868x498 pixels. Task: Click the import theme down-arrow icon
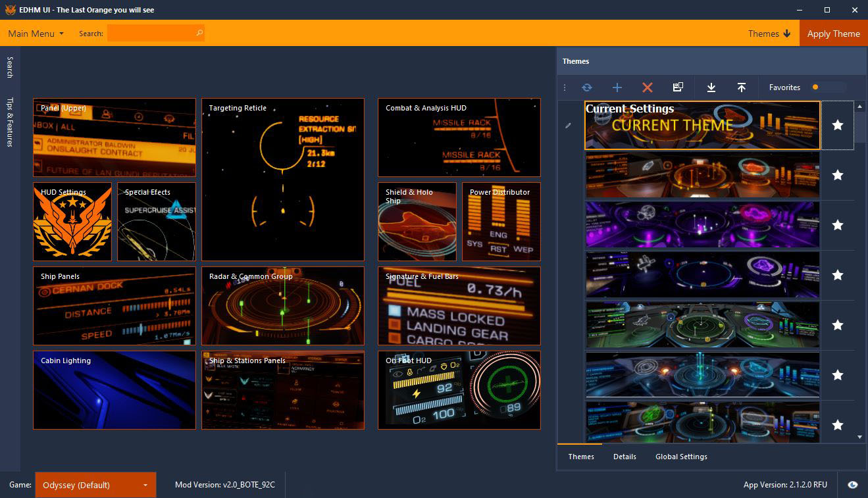pos(711,87)
